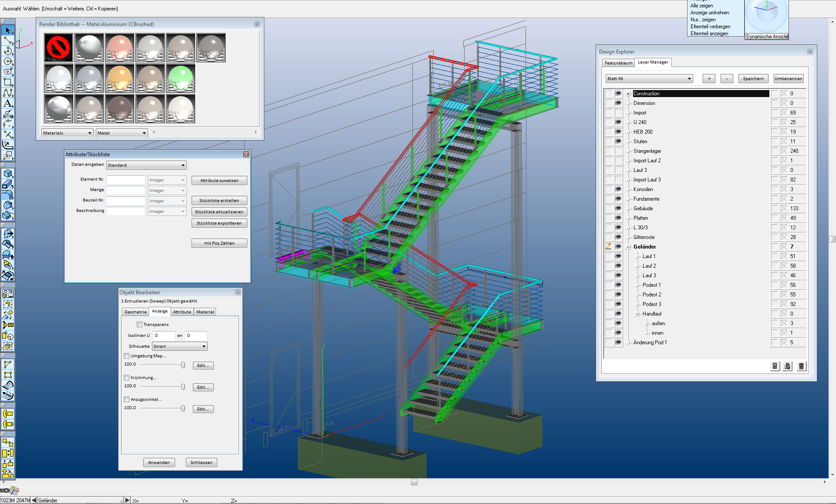This screenshot has width=836, height=504.
Task: Enable the Transparenz checkbox
Action: point(140,324)
